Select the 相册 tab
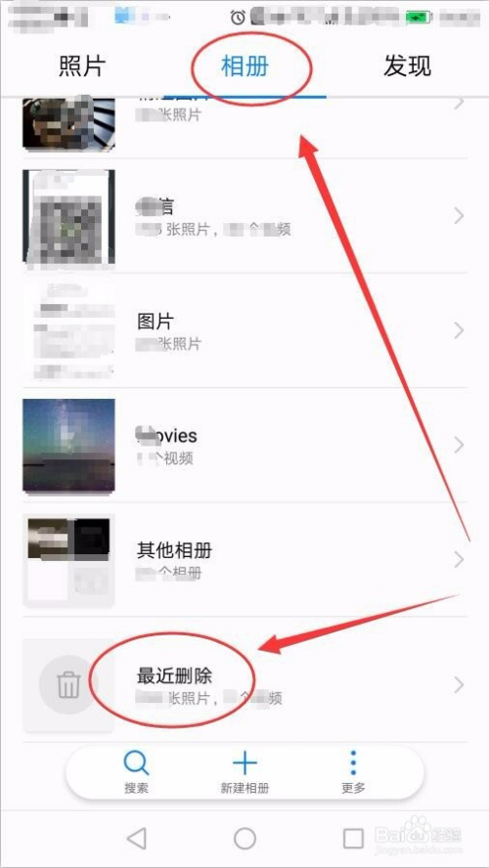 [244, 66]
